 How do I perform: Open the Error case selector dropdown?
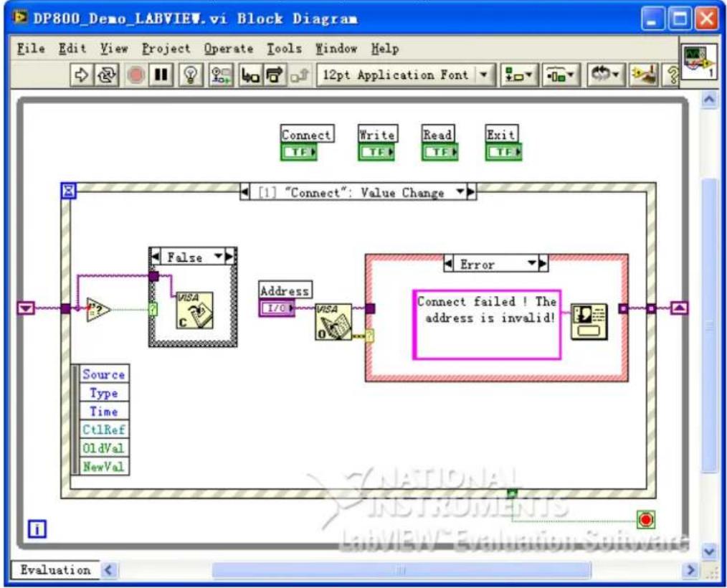pyautogui.click(x=532, y=264)
